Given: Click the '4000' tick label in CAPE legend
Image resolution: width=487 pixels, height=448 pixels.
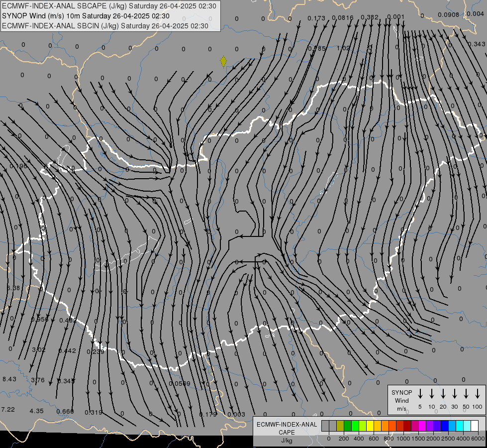Looking at the screenshot, I should point(463,439).
